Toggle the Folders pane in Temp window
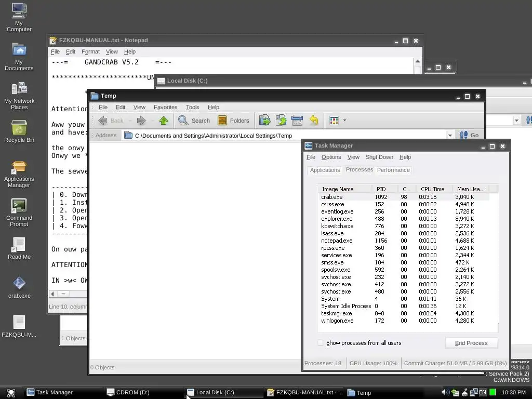Screen dimensions: 532x399 pos(233,121)
